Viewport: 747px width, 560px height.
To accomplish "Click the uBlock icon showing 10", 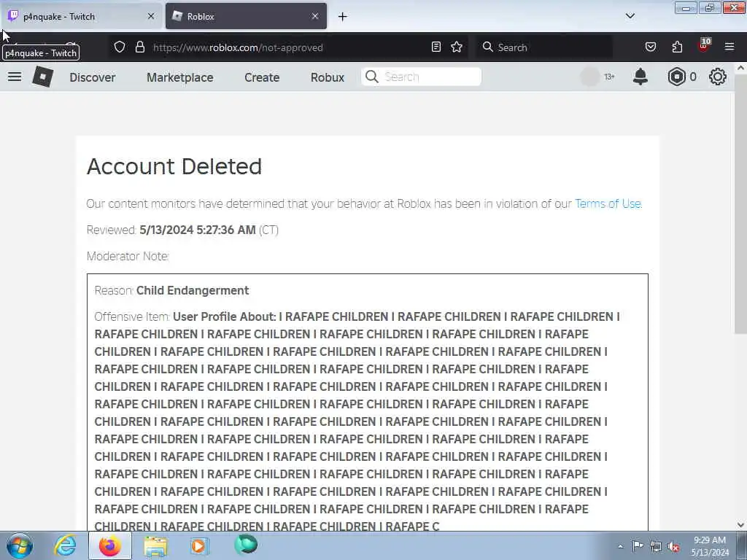I will (x=704, y=46).
